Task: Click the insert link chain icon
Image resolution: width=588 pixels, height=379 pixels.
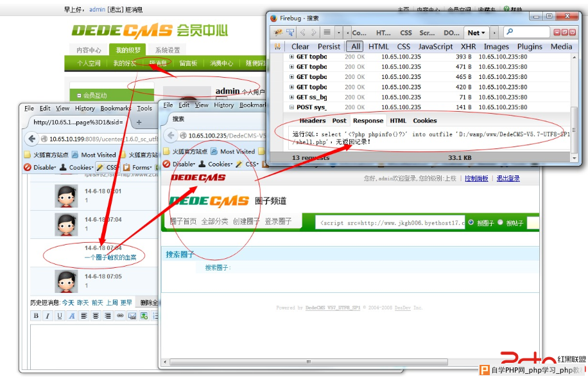Action: pos(120,316)
